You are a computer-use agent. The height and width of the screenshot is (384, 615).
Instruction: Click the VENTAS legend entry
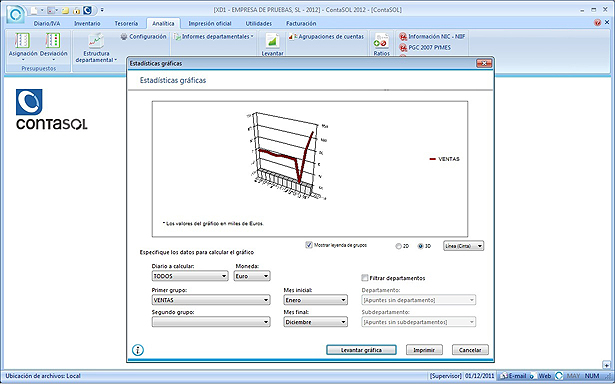point(444,159)
